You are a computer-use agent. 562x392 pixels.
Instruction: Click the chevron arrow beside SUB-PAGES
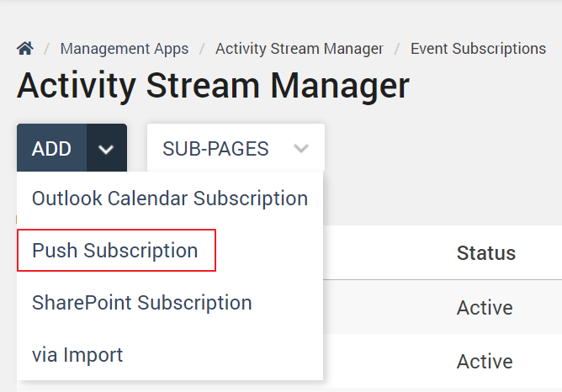[301, 149]
